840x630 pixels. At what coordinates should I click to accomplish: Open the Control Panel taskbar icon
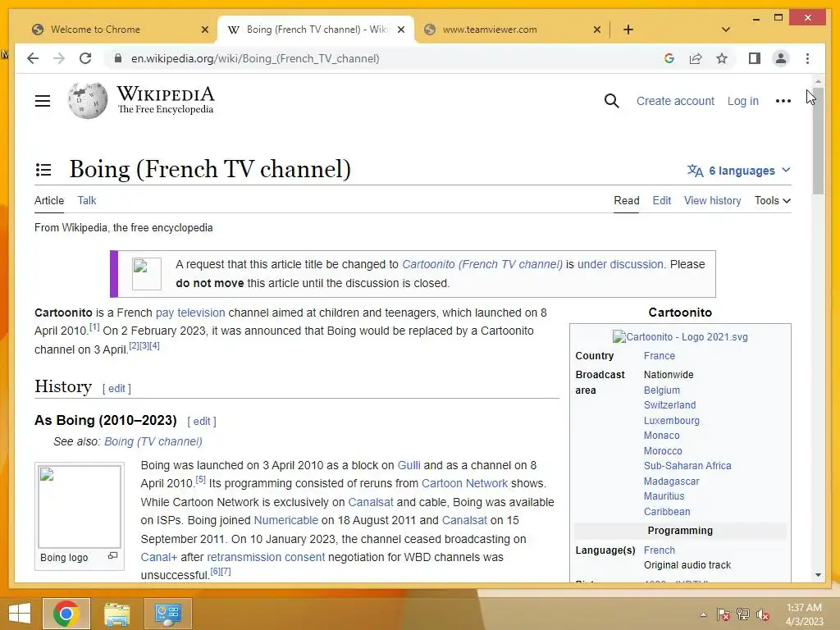[168, 614]
